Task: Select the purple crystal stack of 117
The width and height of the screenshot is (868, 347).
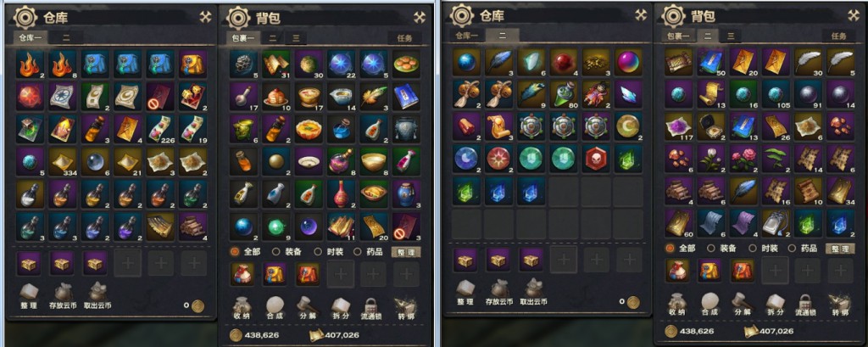Action: tap(678, 126)
